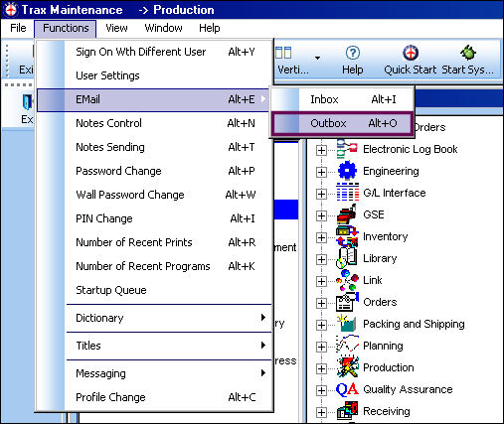Expand the Planning tree node

coord(321,347)
